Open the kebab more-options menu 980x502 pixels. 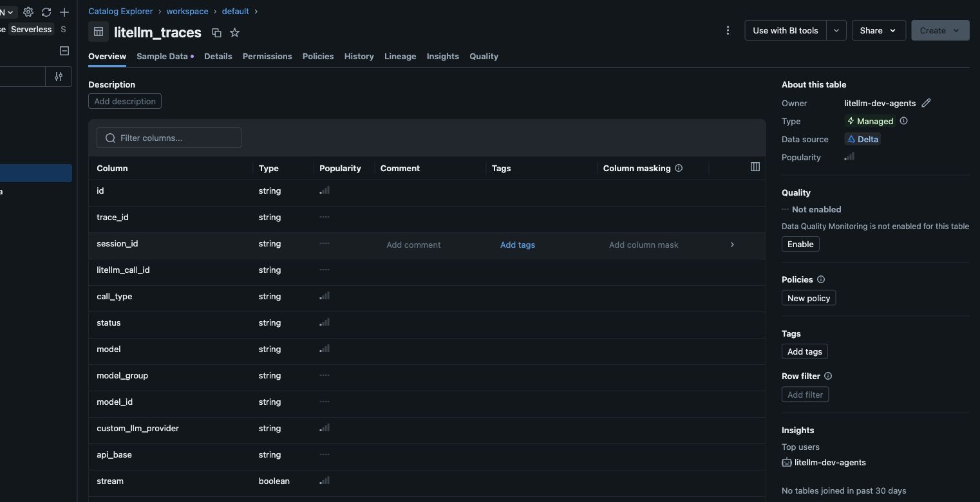click(728, 30)
